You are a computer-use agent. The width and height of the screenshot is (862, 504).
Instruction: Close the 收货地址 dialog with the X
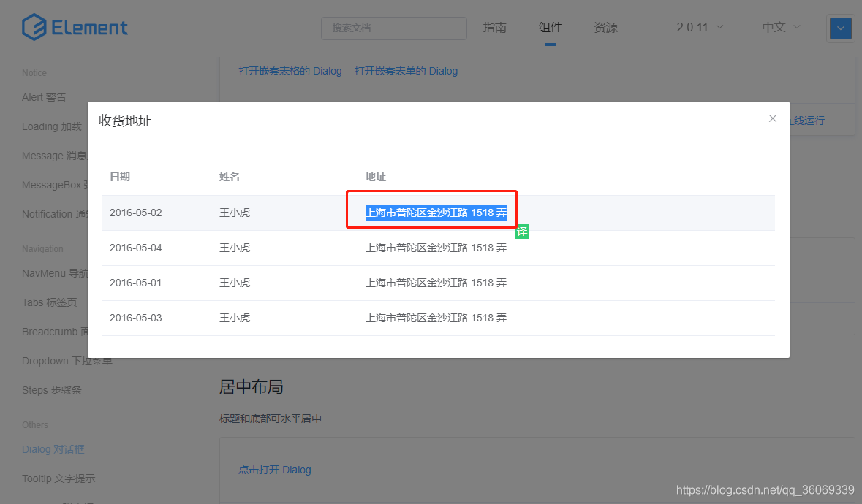pyautogui.click(x=772, y=118)
